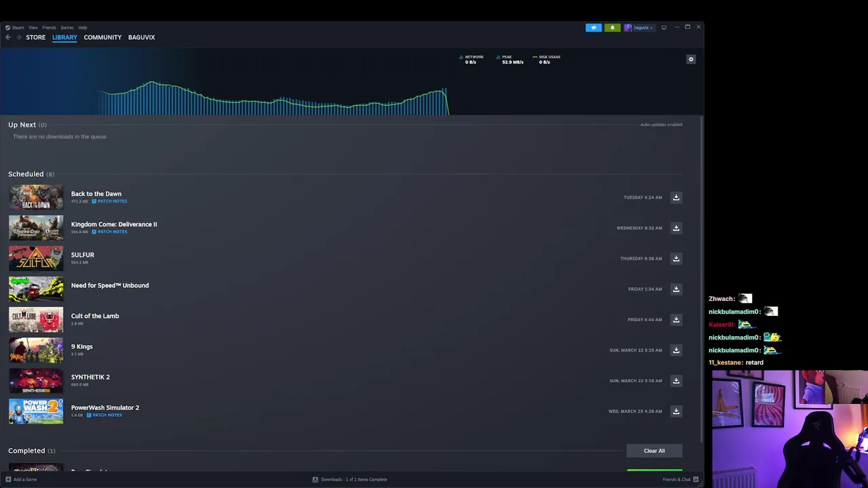Open the Help menu
The width and height of the screenshot is (868, 488).
click(x=83, y=28)
